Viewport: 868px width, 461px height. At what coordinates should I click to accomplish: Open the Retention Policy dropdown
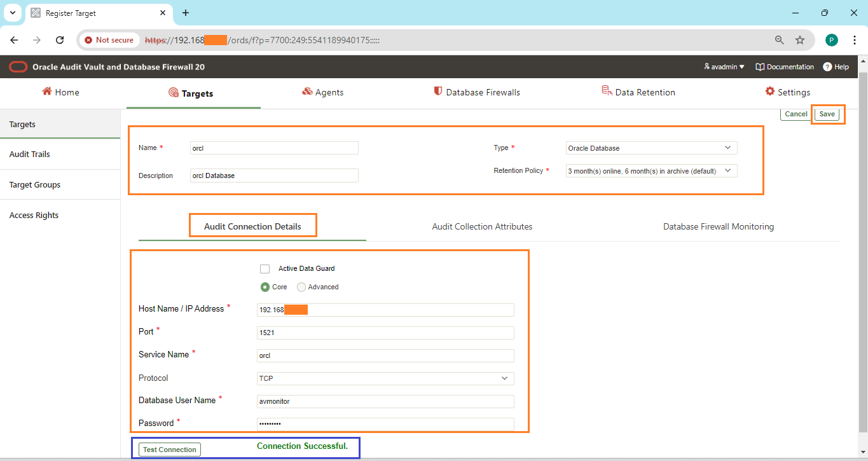(x=651, y=171)
